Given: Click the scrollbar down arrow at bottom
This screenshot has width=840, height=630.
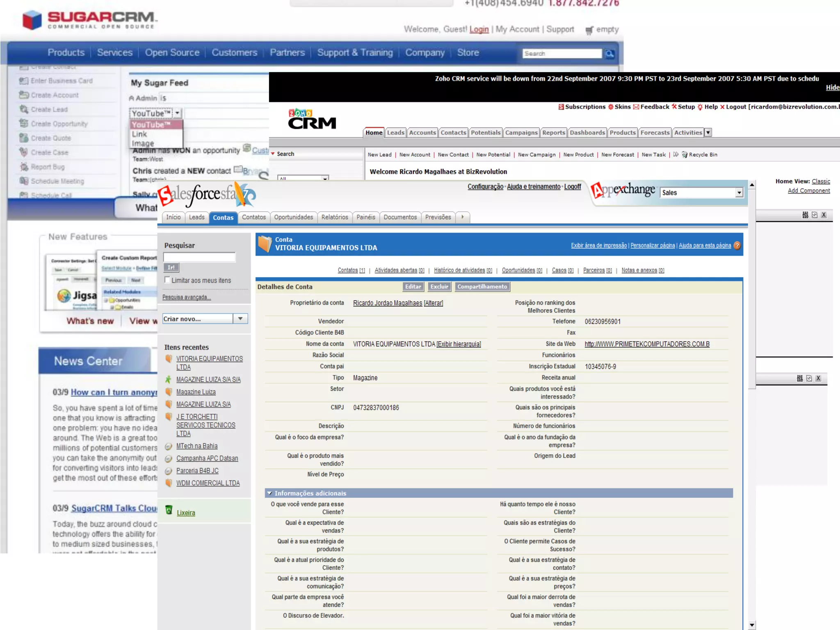Looking at the screenshot, I should click(751, 625).
